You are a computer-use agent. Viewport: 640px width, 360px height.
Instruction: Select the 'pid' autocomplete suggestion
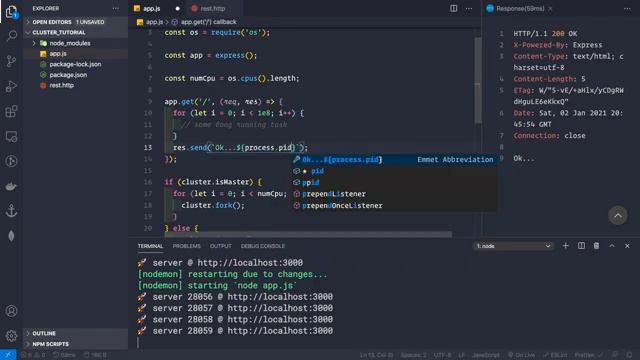pos(394,171)
